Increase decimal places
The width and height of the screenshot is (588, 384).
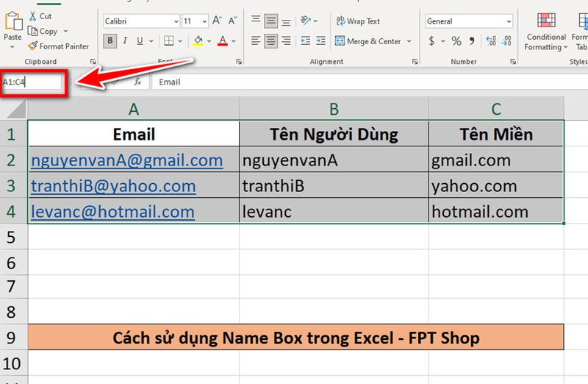pyautogui.click(x=490, y=41)
